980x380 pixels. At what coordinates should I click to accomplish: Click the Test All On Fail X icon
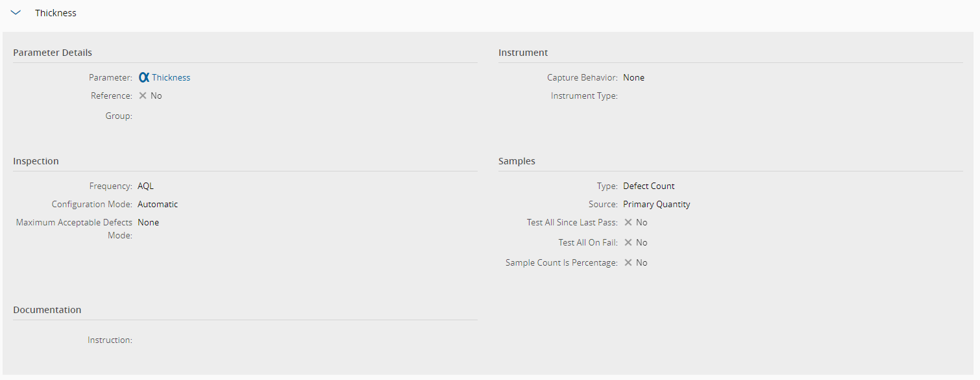628,242
